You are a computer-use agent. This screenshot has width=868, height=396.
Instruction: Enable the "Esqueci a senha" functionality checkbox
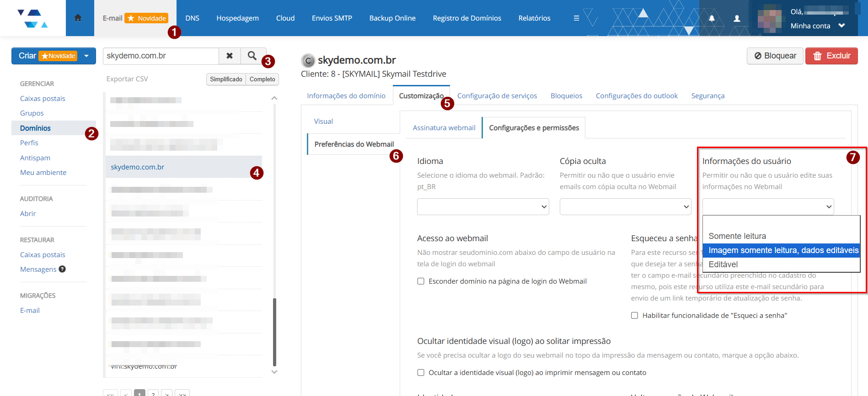(x=634, y=316)
